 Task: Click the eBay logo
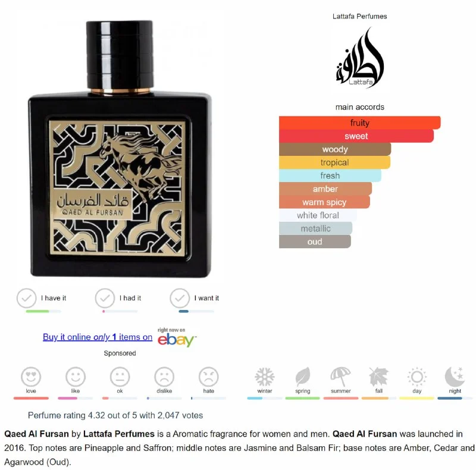coord(177,340)
